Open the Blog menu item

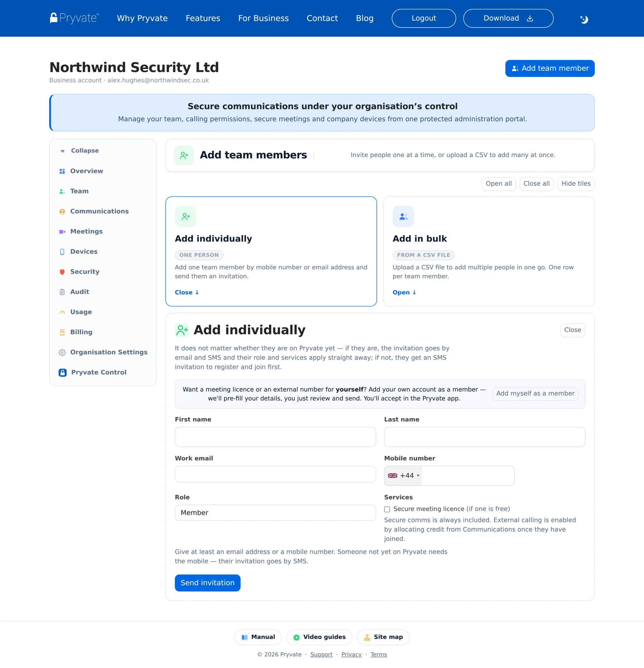point(365,18)
